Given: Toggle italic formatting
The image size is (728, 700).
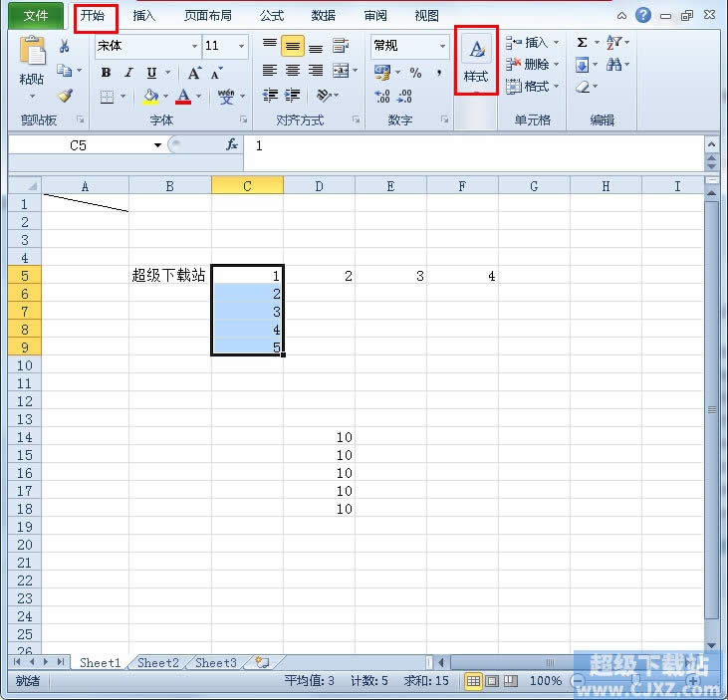Looking at the screenshot, I should click(128, 73).
